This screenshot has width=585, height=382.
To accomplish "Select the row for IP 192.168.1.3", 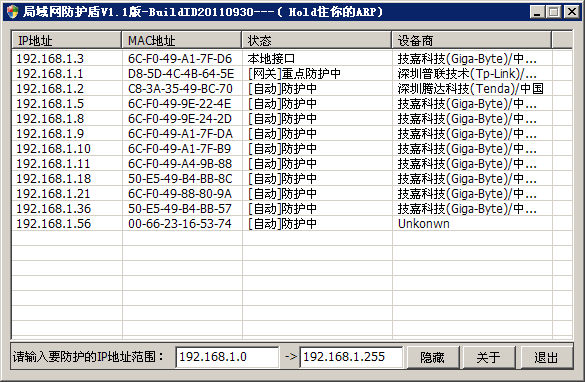I will coord(292,59).
